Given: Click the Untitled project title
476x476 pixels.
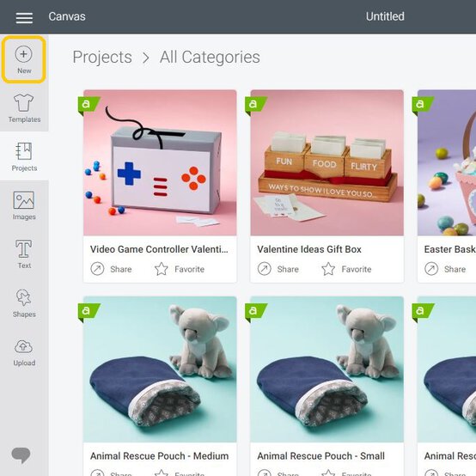Looking at the screenshot, I should click(x=385, y=16).
